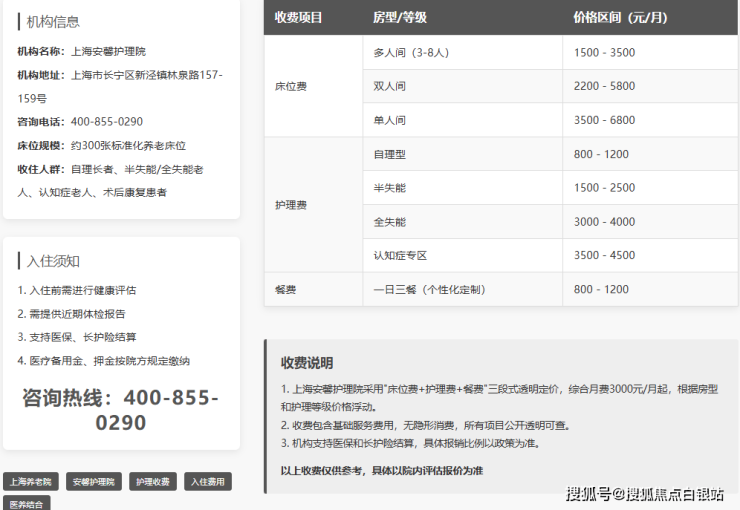Click the 收费说明 heading

coord(307,363)
